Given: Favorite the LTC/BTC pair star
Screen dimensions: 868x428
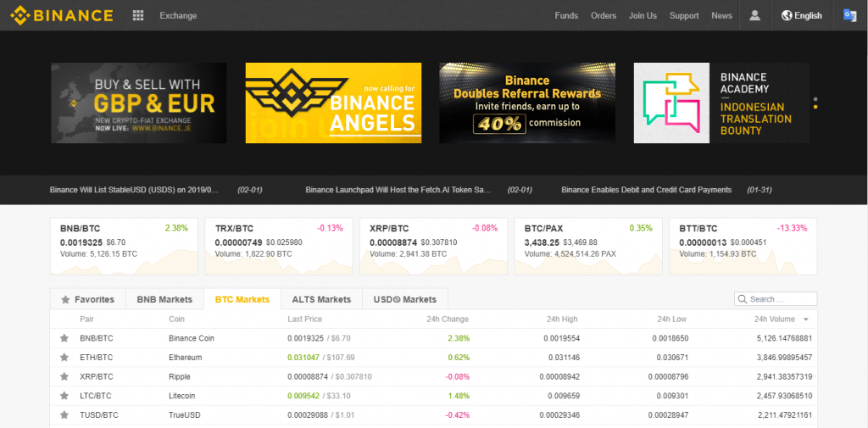Looking at the screenshot, I should [64, 396].
